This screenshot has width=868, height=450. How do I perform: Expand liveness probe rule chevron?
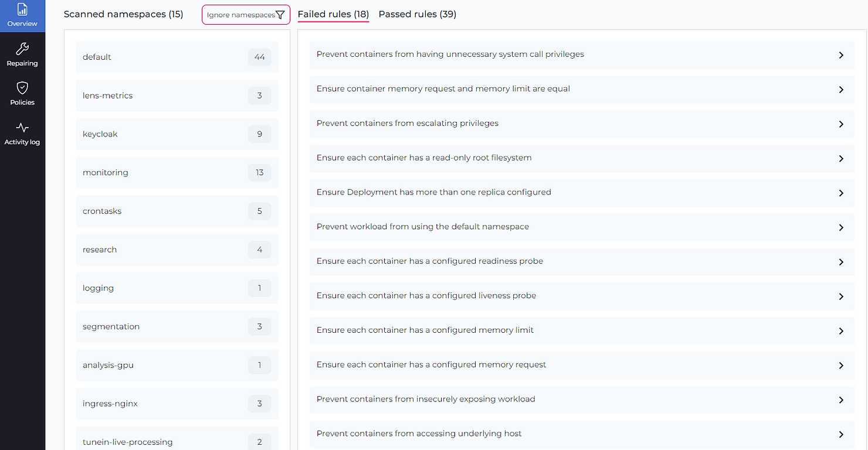tap(841, 296)
